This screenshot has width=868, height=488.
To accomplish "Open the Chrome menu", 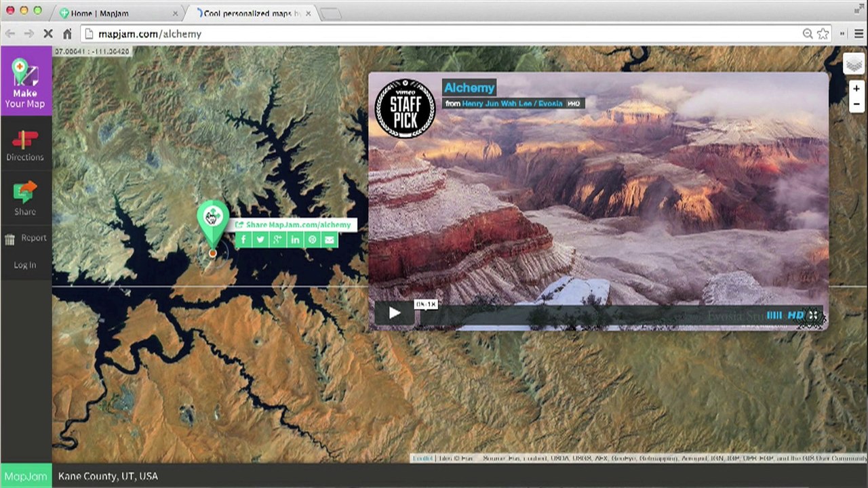I will [x=859, y=34].
